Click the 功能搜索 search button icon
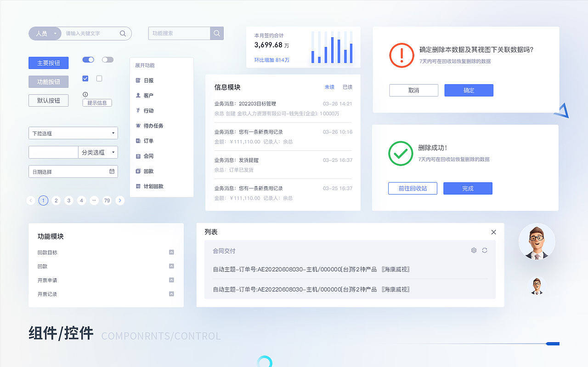Viewport: 588px width, 367px height. [x=217, y=34]
